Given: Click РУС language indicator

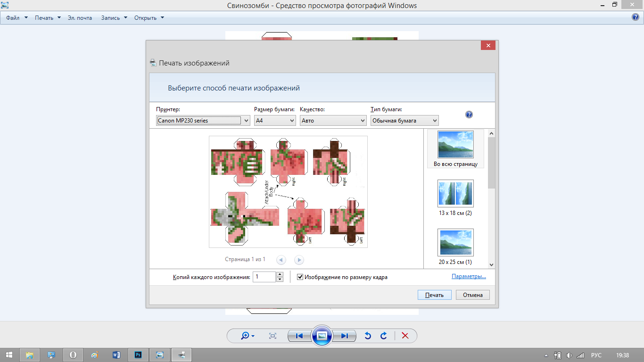Looking at the screenshot, I should click(x=596, y=355).
